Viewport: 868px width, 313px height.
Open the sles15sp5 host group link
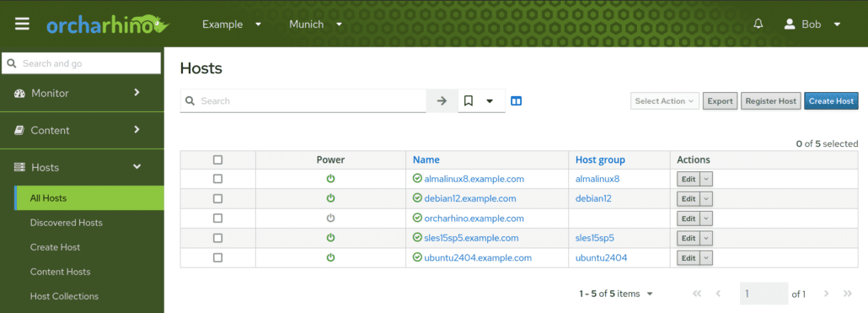[595, 238]
